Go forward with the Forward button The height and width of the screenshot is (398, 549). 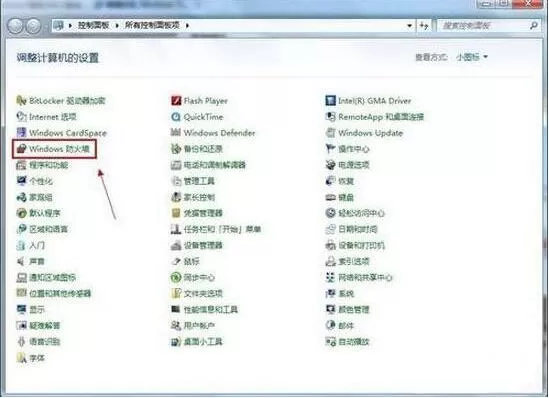(34, 26)
